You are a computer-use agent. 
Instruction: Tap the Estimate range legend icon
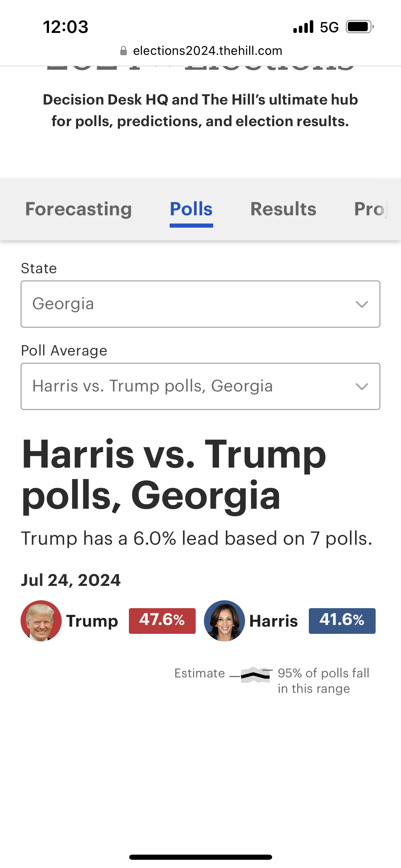coord(255,675)
